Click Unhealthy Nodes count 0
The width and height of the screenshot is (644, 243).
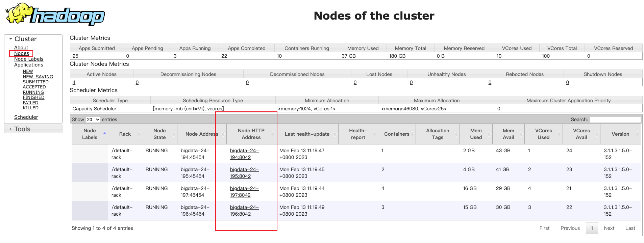(411, 82)
